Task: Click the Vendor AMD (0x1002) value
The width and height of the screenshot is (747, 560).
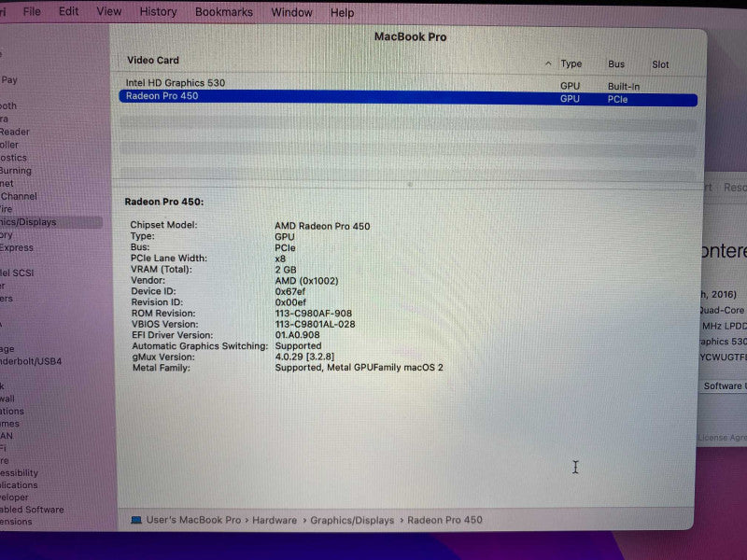Action: (306, 281)
